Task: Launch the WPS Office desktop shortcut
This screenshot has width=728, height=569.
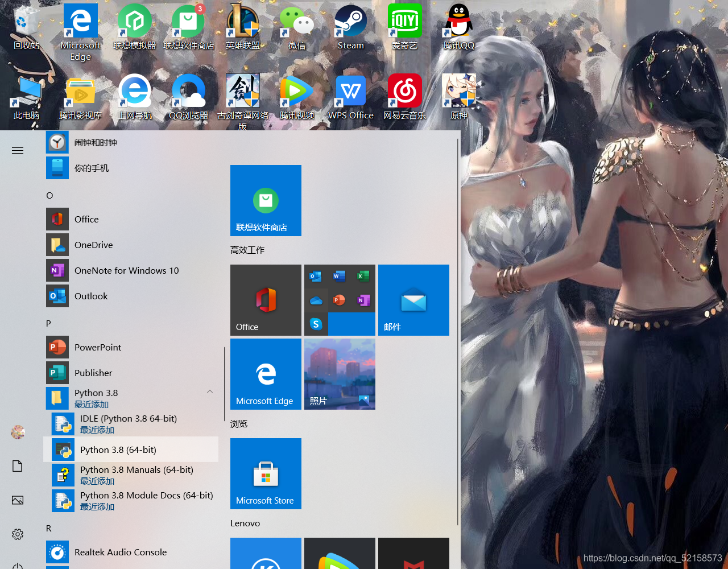Action: coord(351,98)
